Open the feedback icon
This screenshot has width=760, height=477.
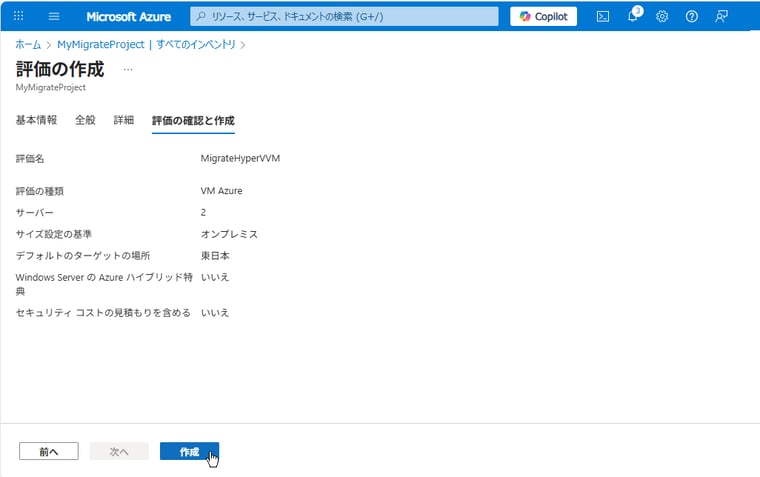point(721,16)
